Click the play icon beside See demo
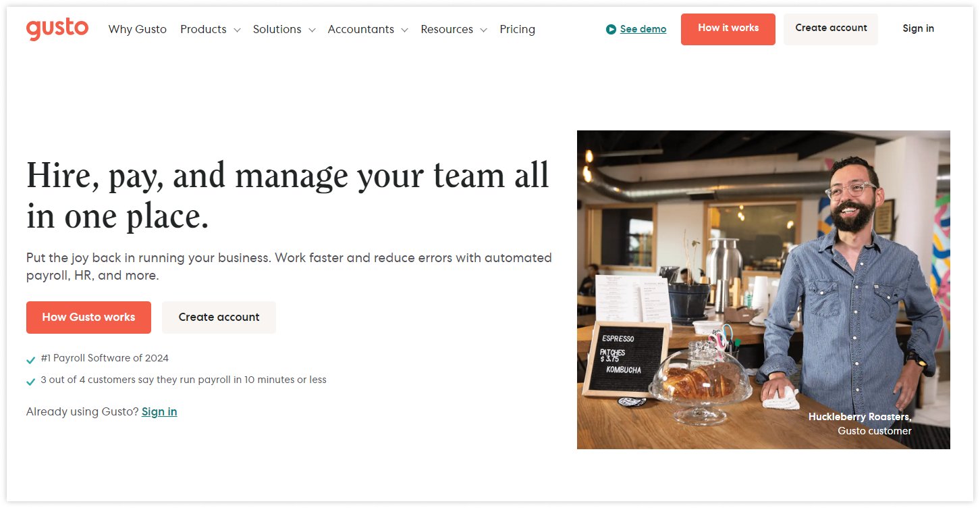 coord(611,29)
